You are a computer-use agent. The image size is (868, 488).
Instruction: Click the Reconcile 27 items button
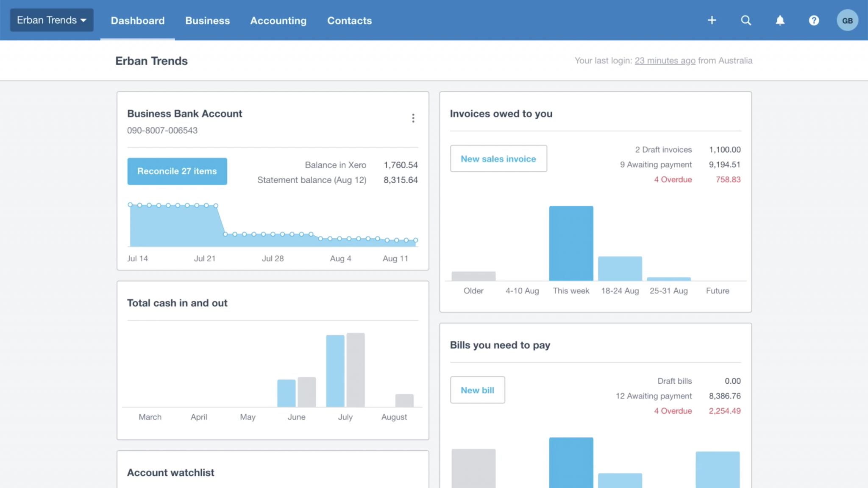pos(177,171)
